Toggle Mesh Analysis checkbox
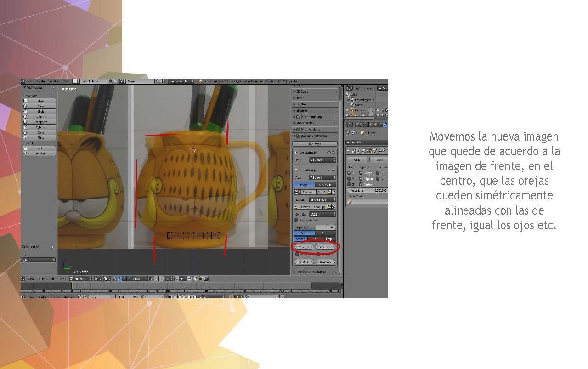This screenshot has height=369, width=588. pyautogui.click(x=298, y=130)
